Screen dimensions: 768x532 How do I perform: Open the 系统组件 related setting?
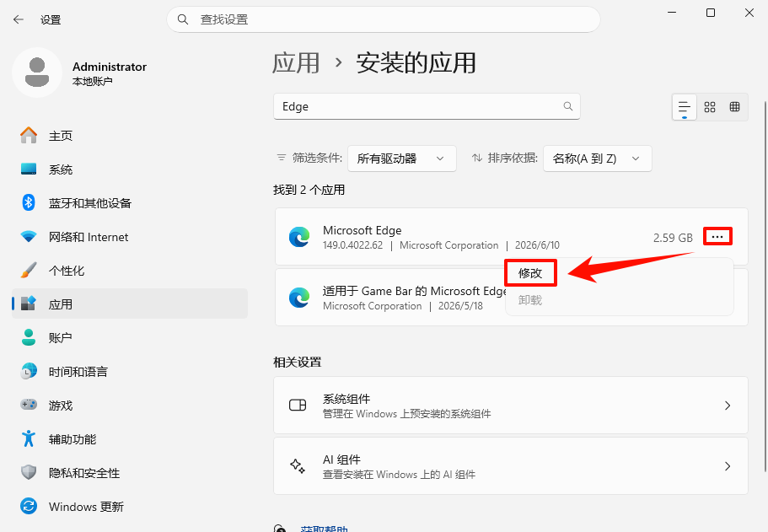511,406
